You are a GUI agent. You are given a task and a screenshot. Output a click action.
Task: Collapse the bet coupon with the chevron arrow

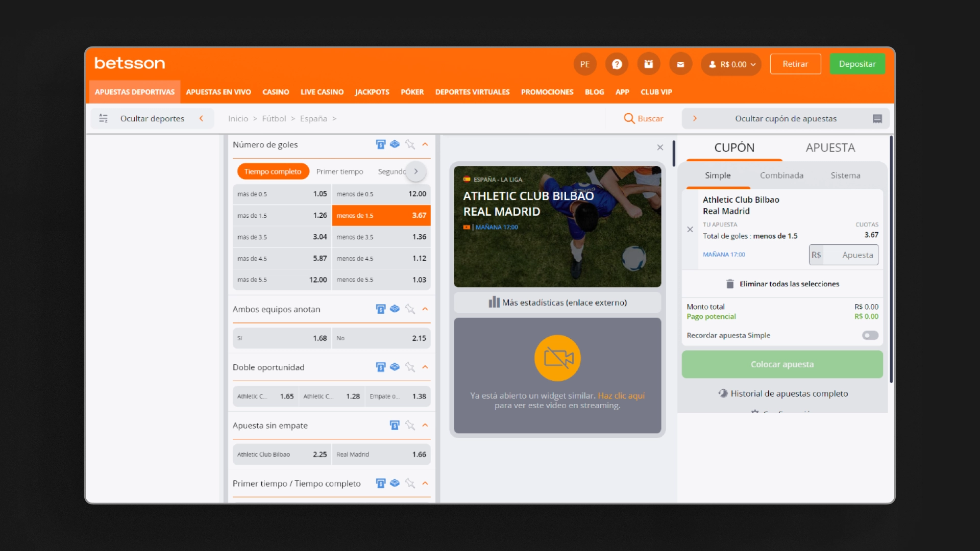click(x=695, y=118)
